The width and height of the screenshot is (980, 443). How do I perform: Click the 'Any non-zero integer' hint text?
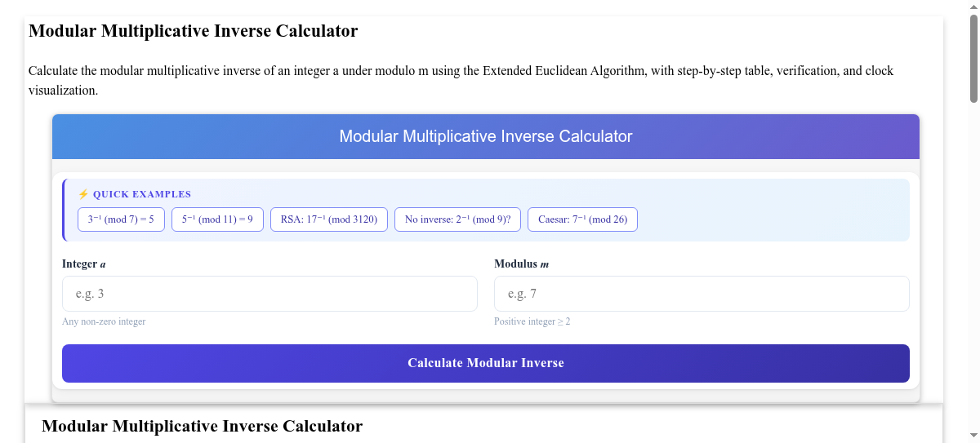click(104, 321)
